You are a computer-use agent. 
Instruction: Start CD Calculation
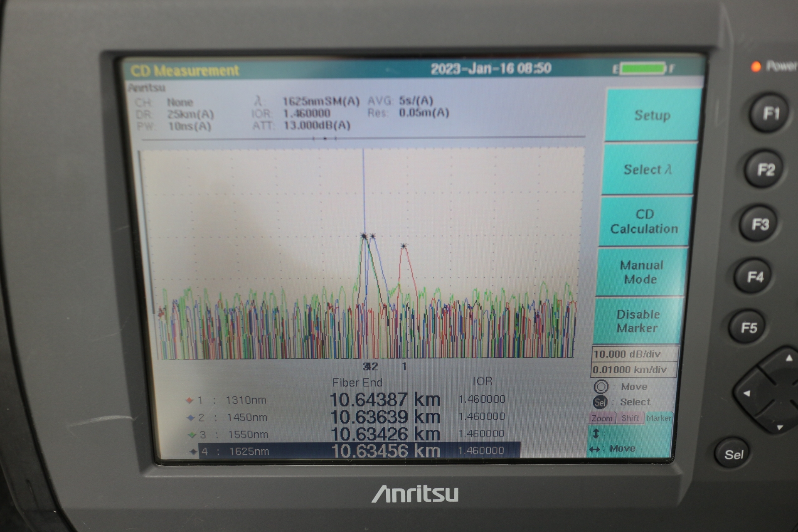(644, 222)
